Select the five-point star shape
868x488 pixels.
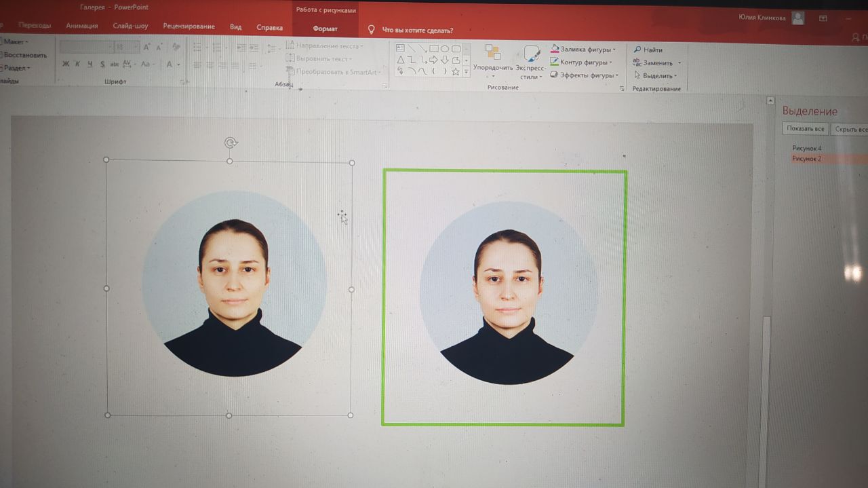[x=456, y=71]
